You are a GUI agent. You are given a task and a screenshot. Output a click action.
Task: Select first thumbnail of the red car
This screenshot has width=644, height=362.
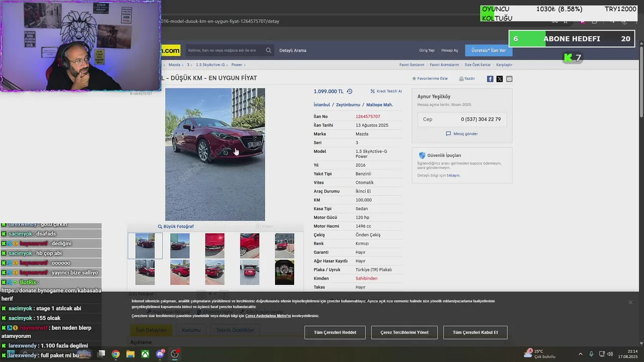point(145,246)
